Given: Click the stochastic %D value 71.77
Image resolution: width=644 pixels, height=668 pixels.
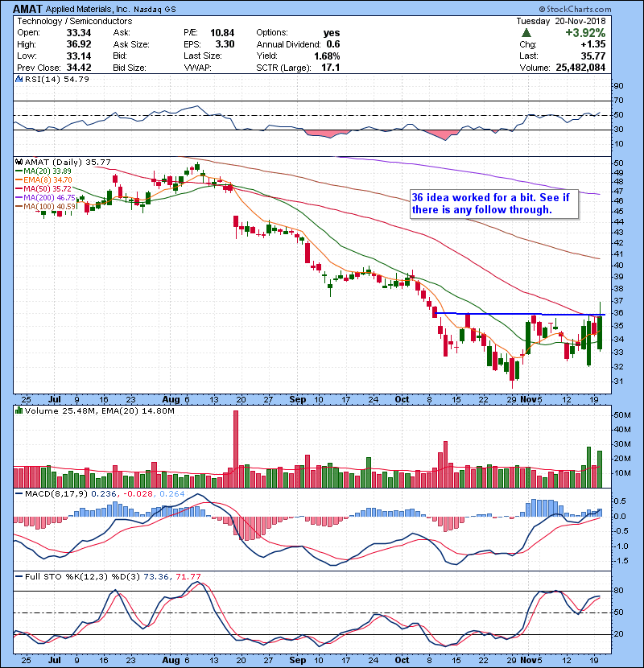Looking at the screenshot, I should pos(188,576).
